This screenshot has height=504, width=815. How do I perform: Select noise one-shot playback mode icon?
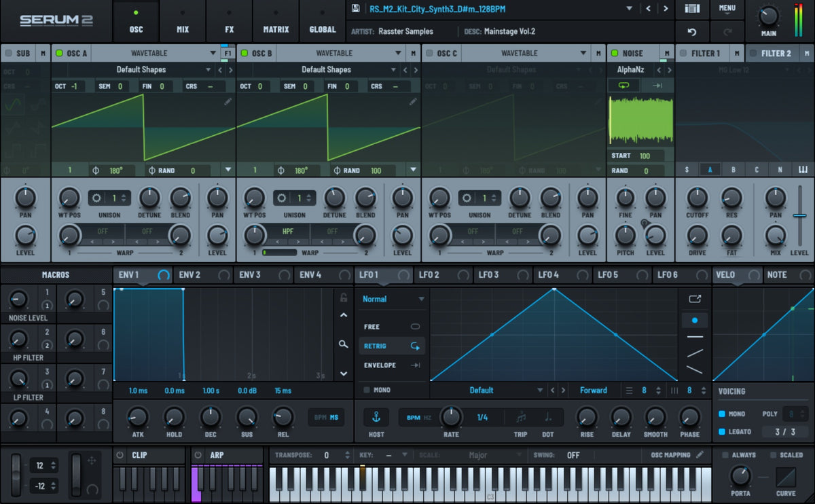point(657,85)
